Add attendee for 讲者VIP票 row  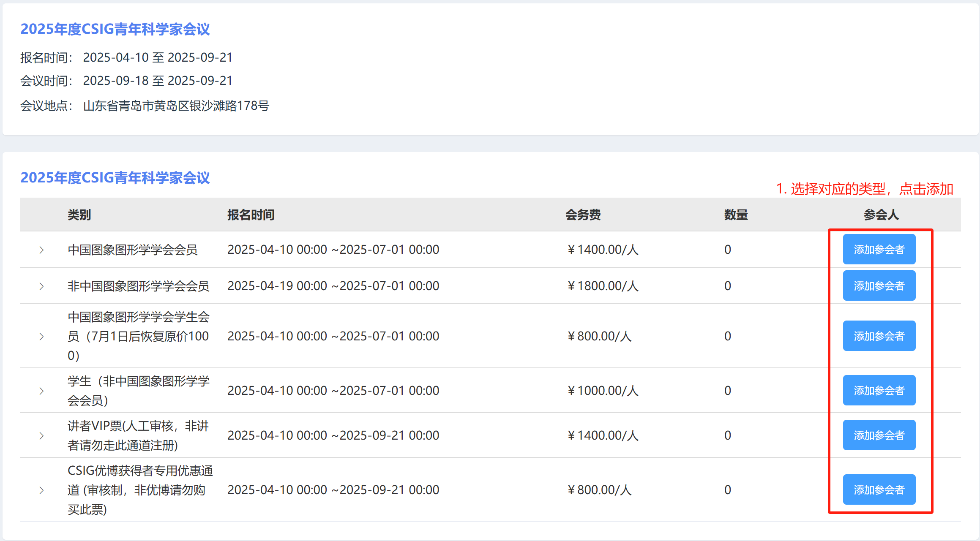tap(879, 435)
